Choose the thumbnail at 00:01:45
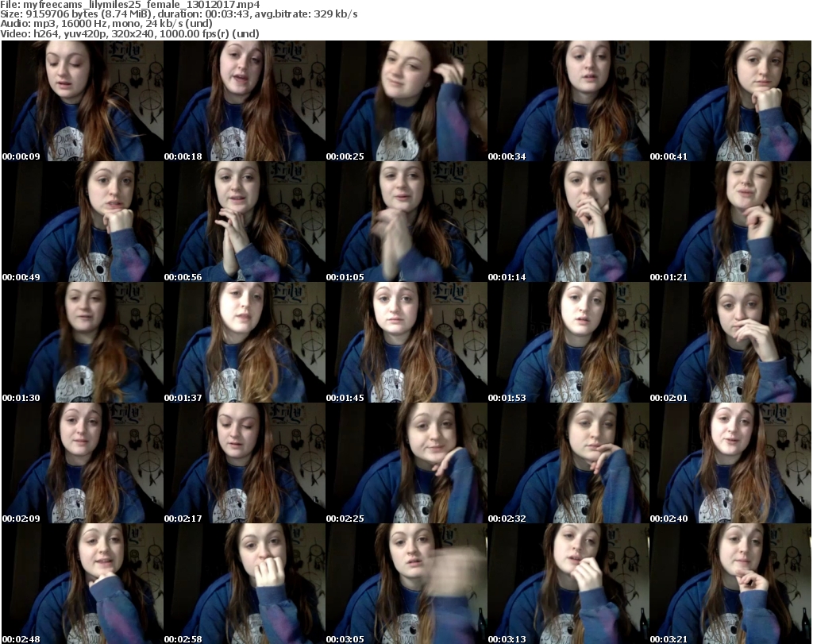813x644 pixels. [x=406, y=342]
